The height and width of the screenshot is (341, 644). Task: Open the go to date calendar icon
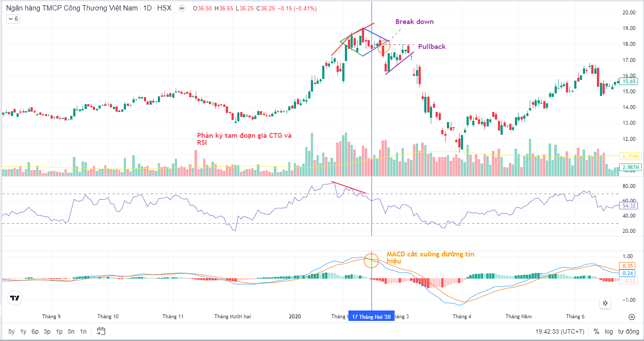pos(101,331)
